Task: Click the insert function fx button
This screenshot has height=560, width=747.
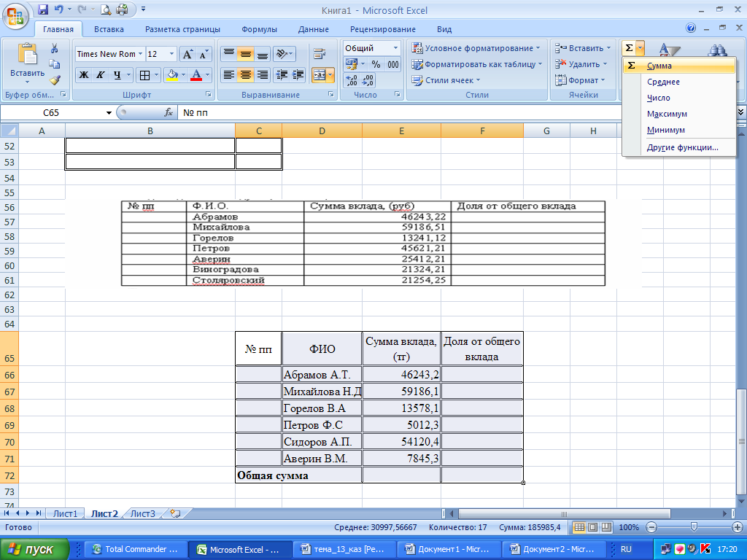Action: tap(169, 113)
